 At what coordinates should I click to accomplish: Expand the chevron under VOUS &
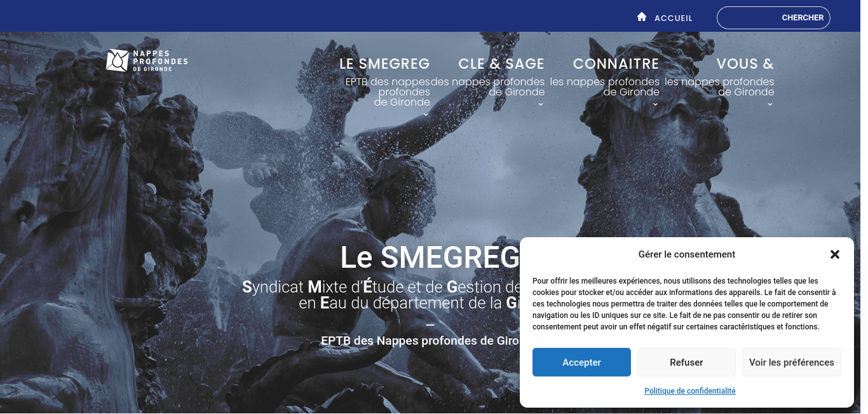770,104
